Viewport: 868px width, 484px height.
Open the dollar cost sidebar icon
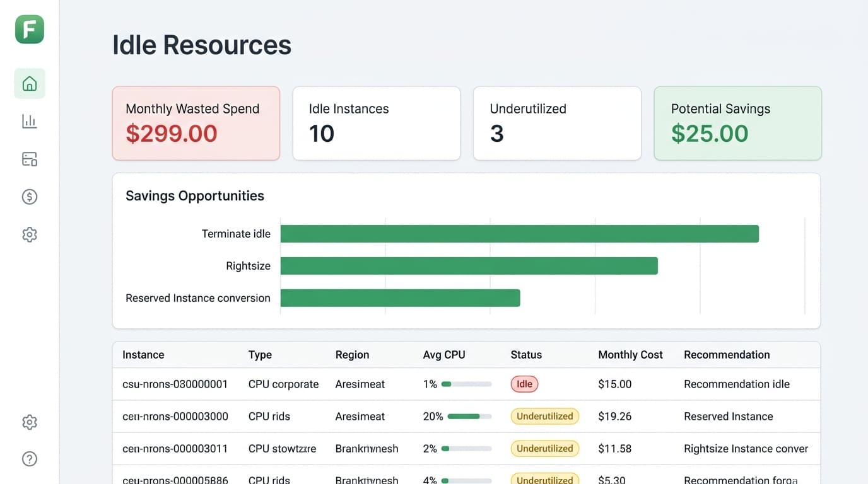tap(30, 197)
